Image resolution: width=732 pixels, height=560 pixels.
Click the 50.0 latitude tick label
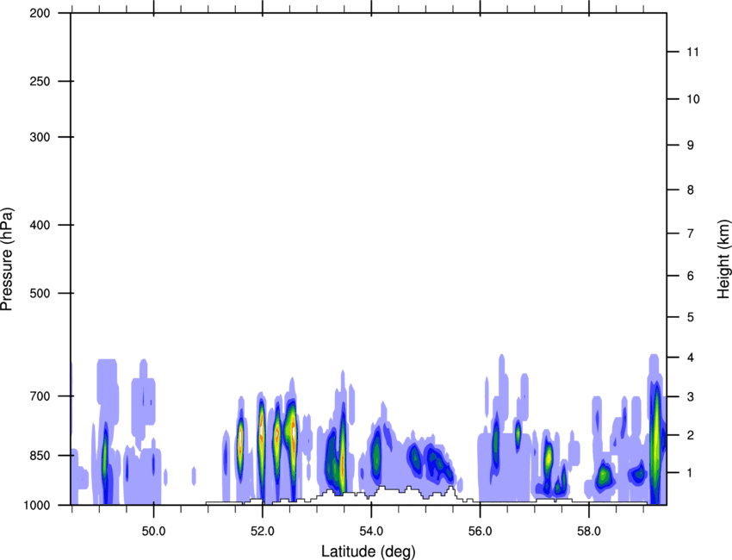coord(154,532)
